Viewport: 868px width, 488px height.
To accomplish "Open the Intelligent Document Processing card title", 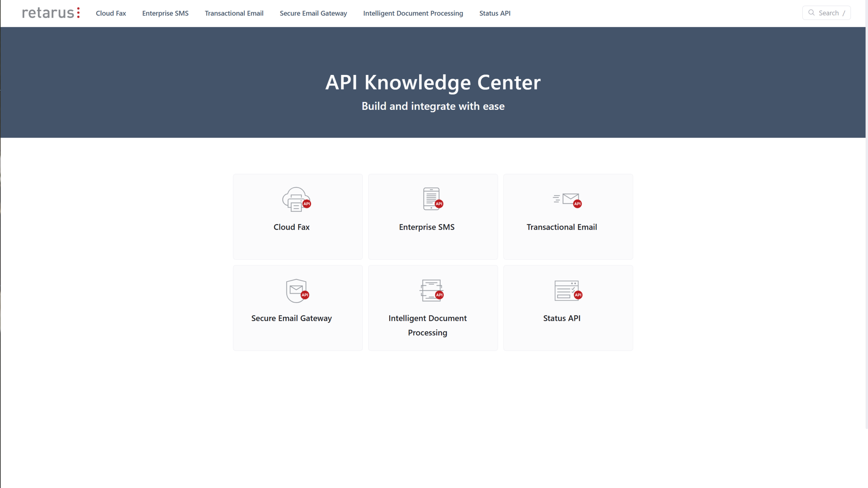I will pyautogui.click(x=428, y=325).
